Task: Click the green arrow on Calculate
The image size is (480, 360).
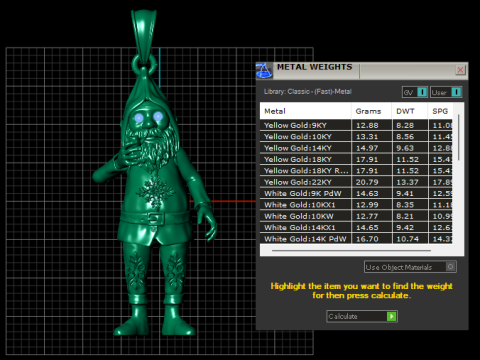Action: [391, 316]
